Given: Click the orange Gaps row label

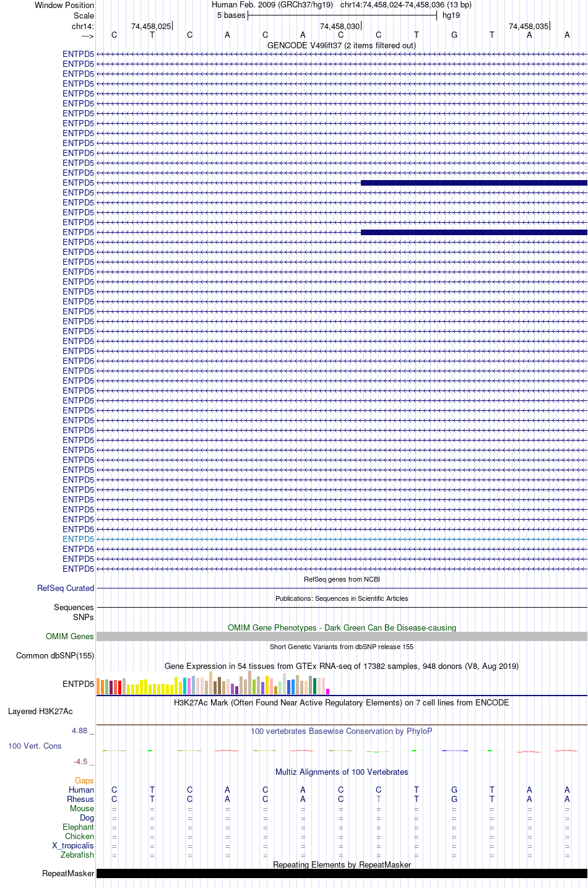Looking at the screenshot, I should [84, 780].
